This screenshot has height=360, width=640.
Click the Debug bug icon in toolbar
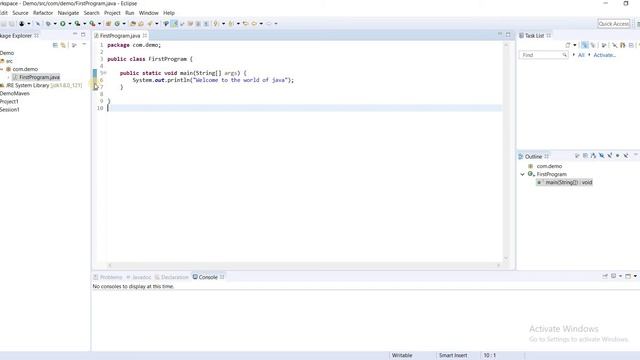pos(48,24)
